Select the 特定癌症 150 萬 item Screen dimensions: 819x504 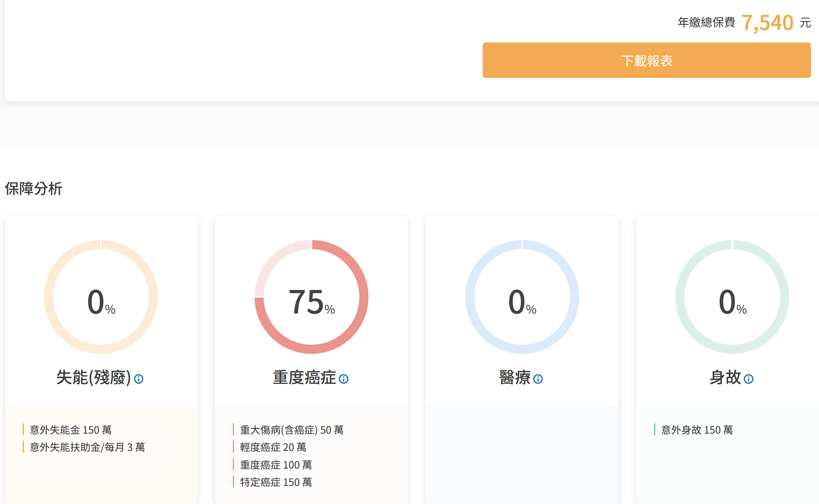click(276, 482)
